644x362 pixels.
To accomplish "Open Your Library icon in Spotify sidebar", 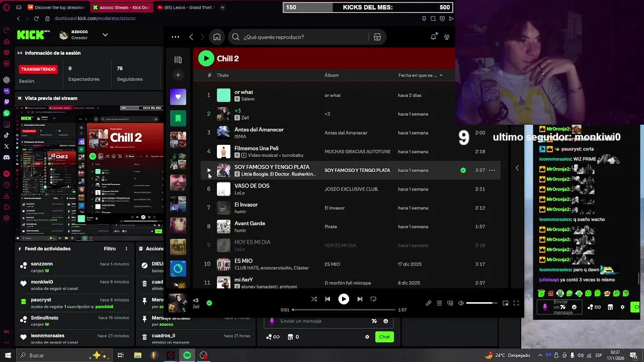I will pos(178,60).
